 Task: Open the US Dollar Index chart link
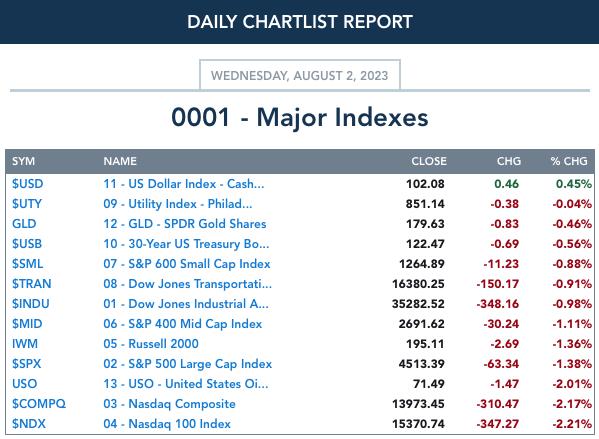click(x=184, y=184)
